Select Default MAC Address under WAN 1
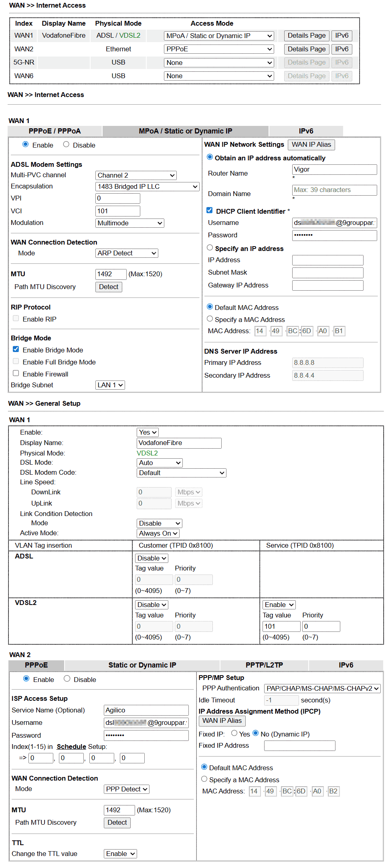 (x=210, y=307)
